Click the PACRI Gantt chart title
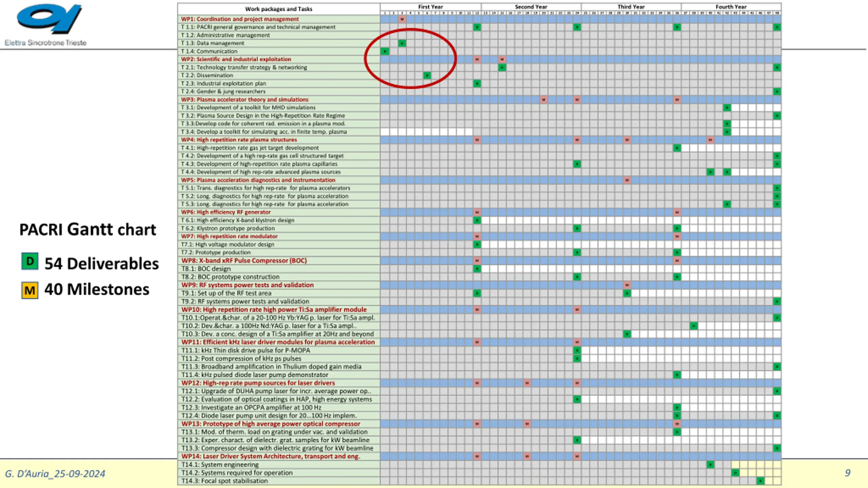 87,229
